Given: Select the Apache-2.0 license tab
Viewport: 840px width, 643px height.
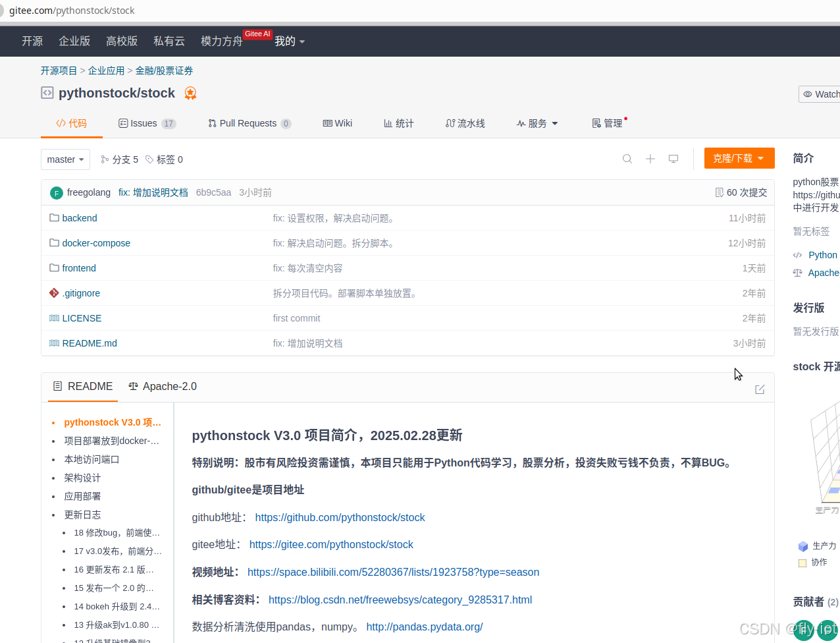Looking at the screenshot, I should pos(163,386).
